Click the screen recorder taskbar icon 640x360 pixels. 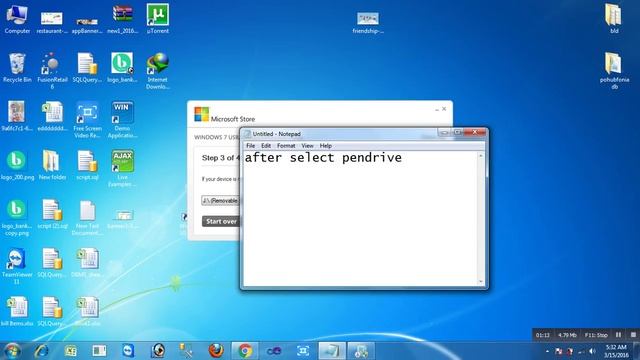point(303,351)
